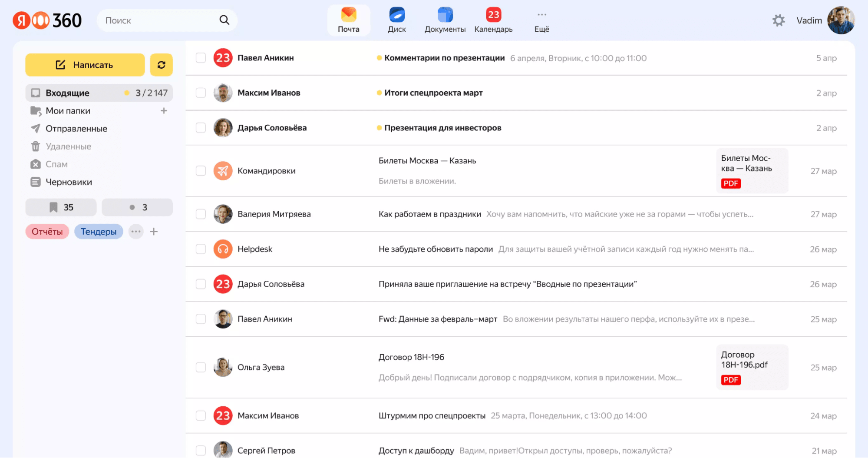
Task: Open the Билеты Москва — Казань PDF attachment
Action: coord(752,171)
